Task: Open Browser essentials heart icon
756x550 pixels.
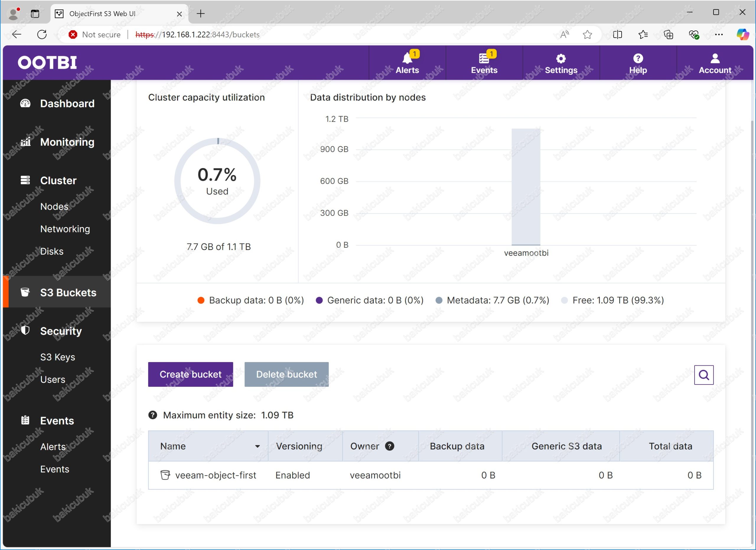Action: pyautogui.click(x=694, y=34)
